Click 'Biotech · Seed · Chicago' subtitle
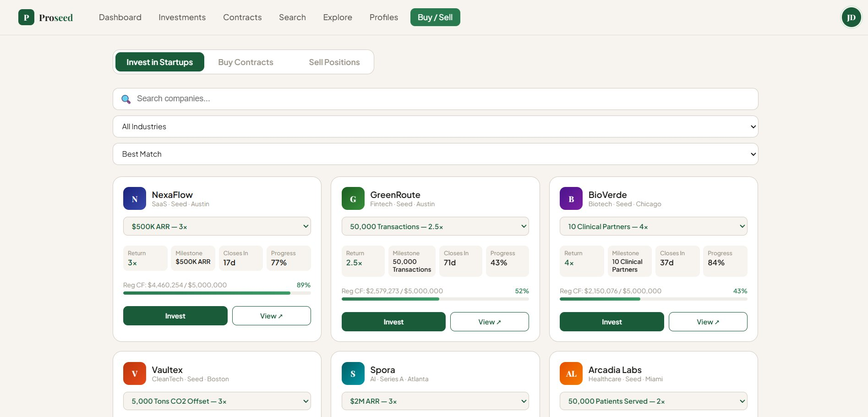Image resolution: width=868 pixels, height=417 pixels. pos(625,204)
